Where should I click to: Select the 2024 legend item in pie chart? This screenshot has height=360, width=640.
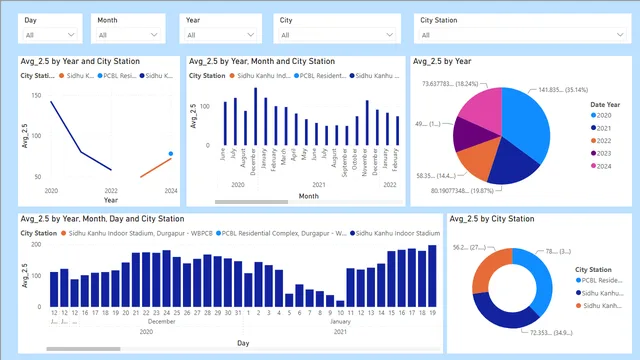[x=601, y=166]
